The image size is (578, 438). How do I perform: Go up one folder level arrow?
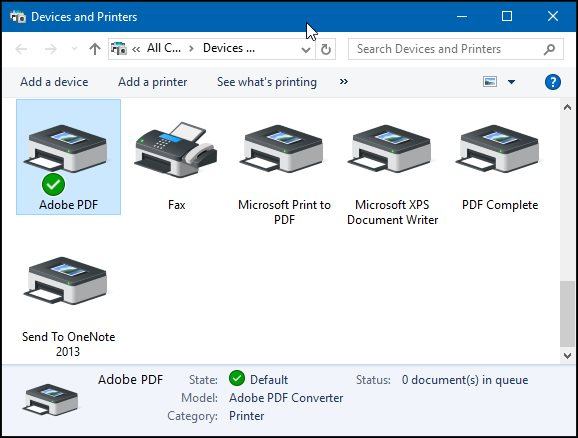coord(95,49)
